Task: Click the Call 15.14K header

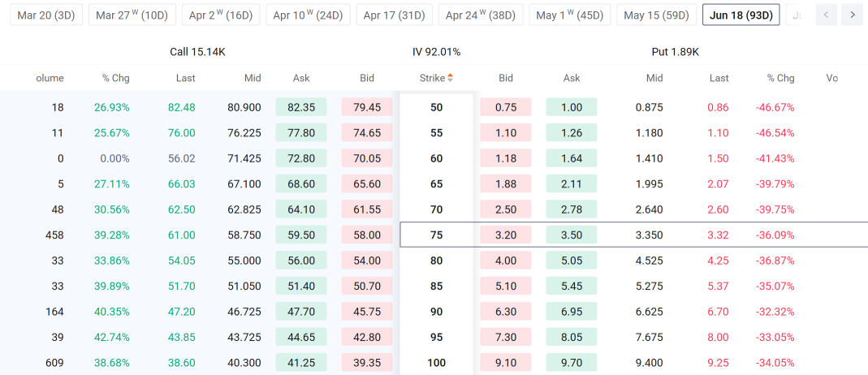Action: (x=197, y=52)
